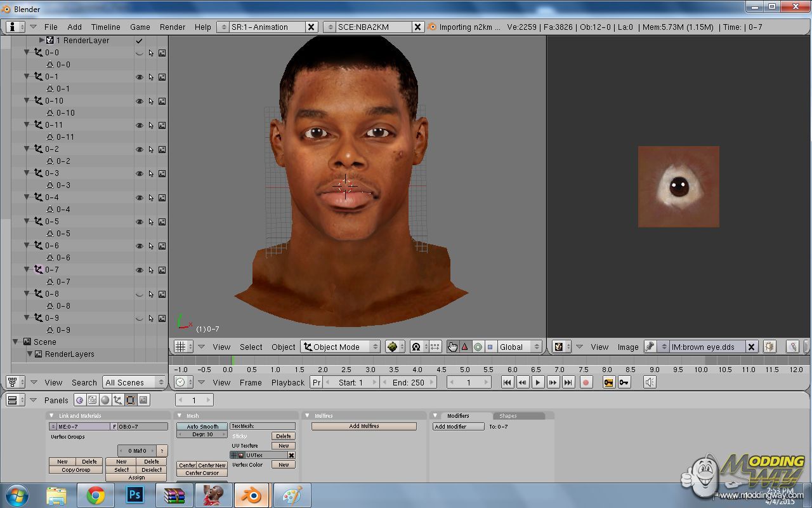
Task: Switch to the Shapes tab
Action: (x=508, y=416)
